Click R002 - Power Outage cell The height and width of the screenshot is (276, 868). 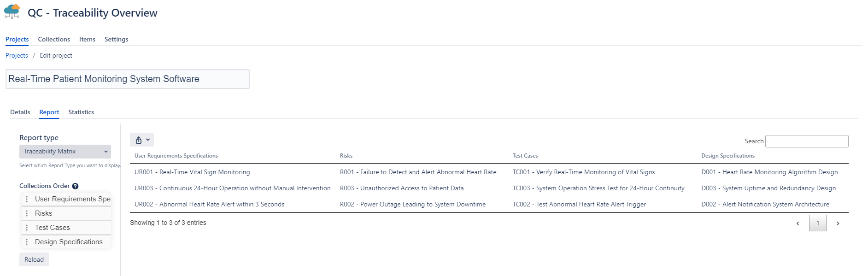(413, 204)
